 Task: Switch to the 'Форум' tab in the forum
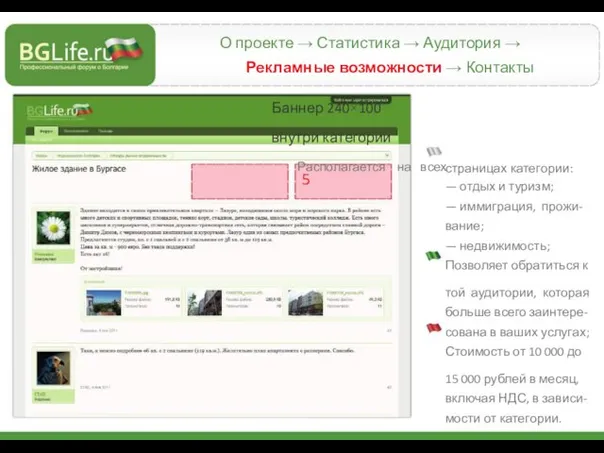[46, 131]
